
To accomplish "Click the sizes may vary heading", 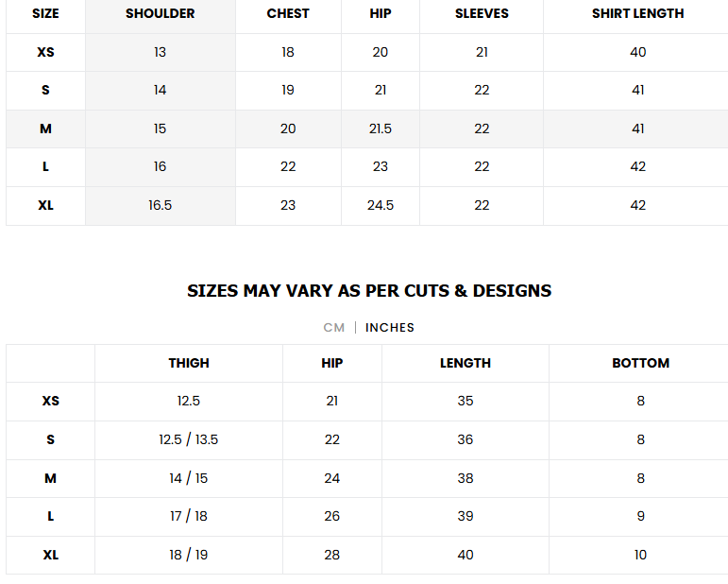I will click(x=369, y=291).
